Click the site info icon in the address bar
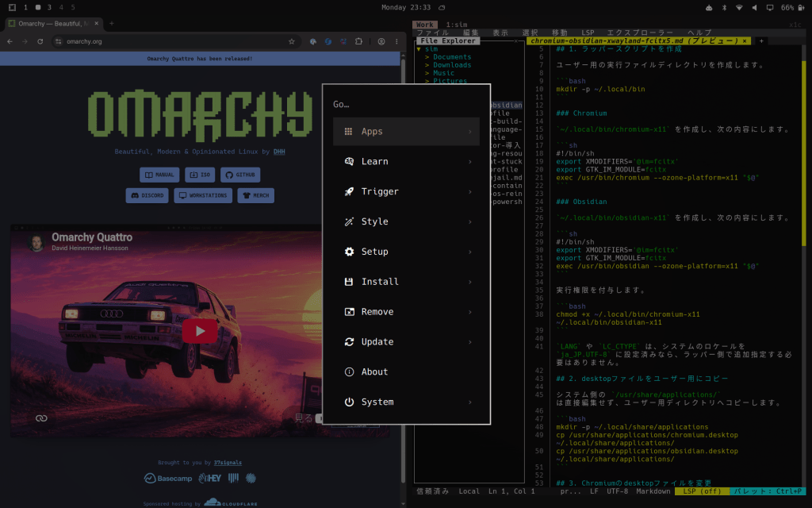Screen dimensions: 812x508 tap(59, 41)
